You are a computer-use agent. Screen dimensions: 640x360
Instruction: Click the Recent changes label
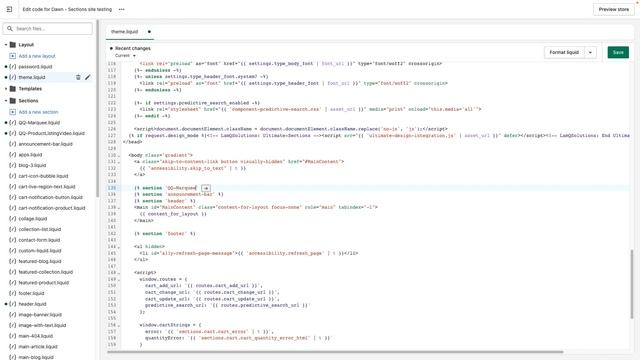coord(133,48)
